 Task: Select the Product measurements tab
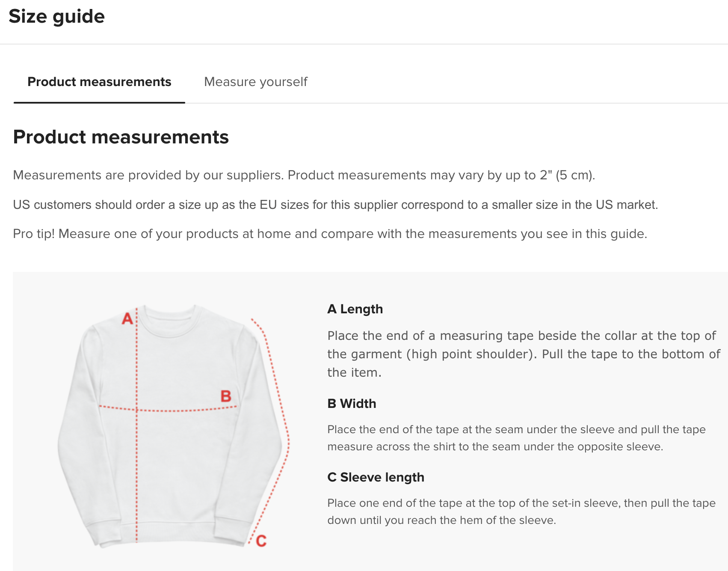pyautogui.click(x=99, y=82)
